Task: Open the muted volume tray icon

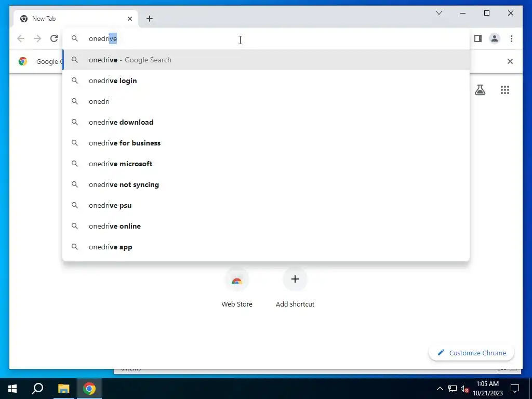Action: coord(464,389)
